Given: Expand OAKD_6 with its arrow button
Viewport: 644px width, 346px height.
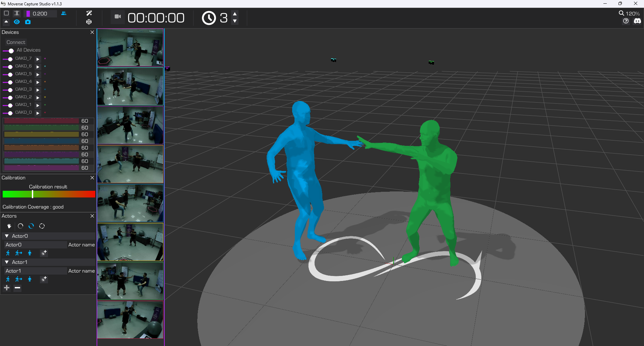Looking at the screenshot, I should [38, 67].
